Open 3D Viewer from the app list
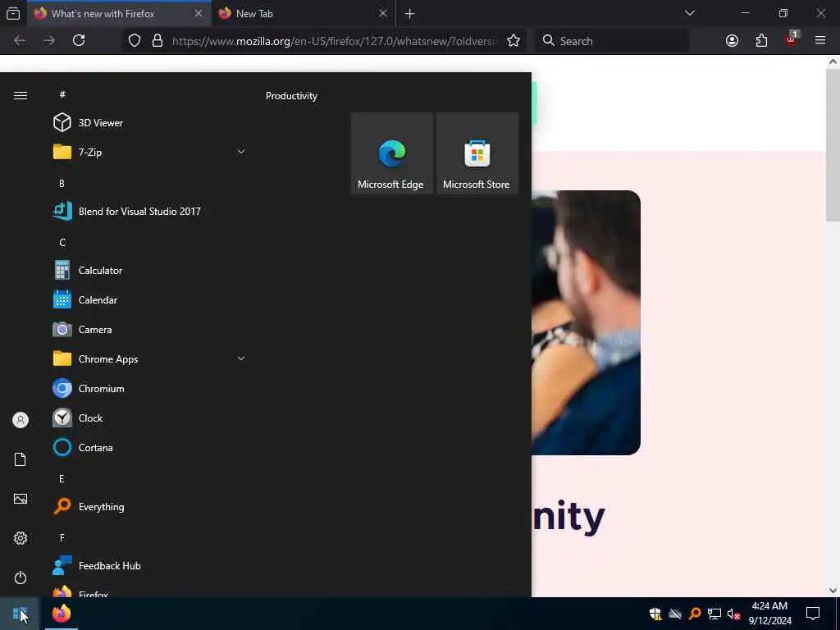 tap(149, 123)
